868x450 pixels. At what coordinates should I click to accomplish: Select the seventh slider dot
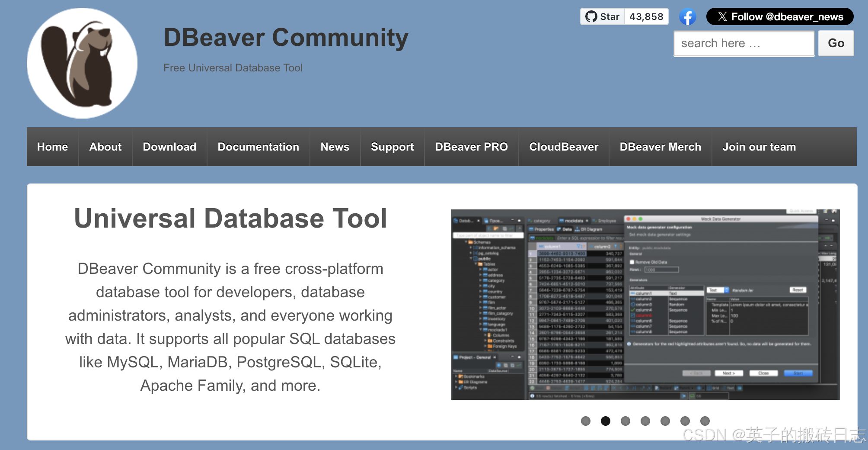click(x=705, y=421)
